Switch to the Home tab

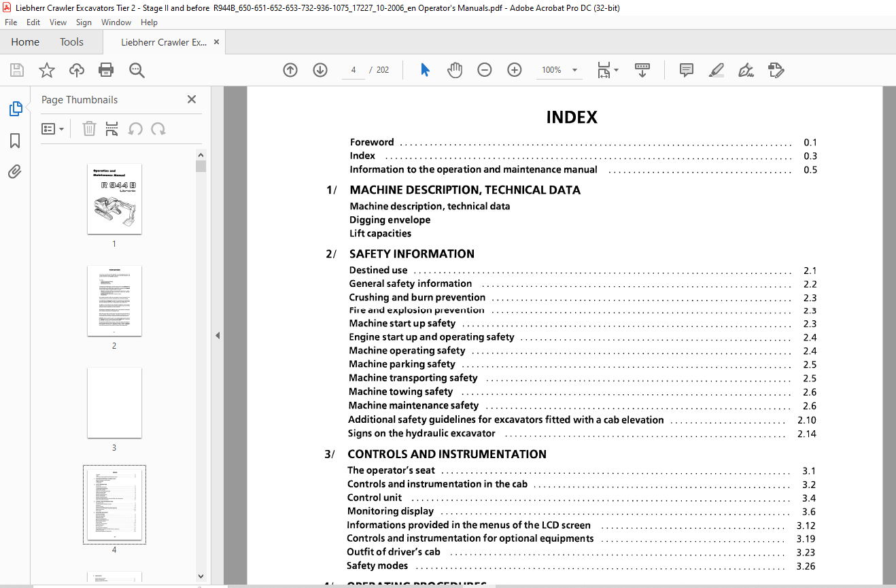(25, 42)
